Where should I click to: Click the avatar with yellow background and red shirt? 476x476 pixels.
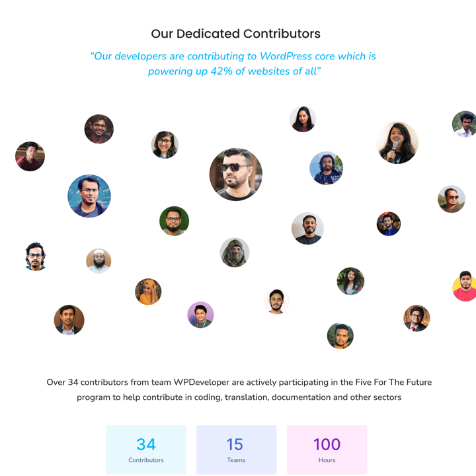click(x=465, y=286)
